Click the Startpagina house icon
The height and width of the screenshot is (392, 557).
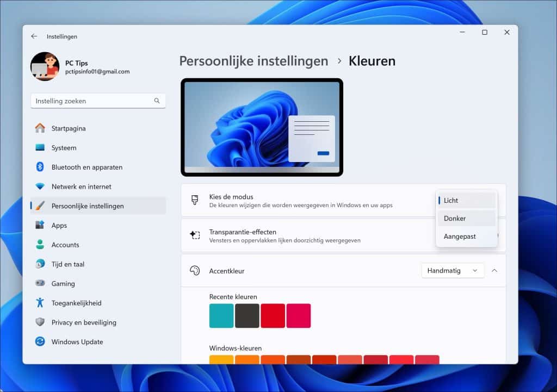coord(40,128)
